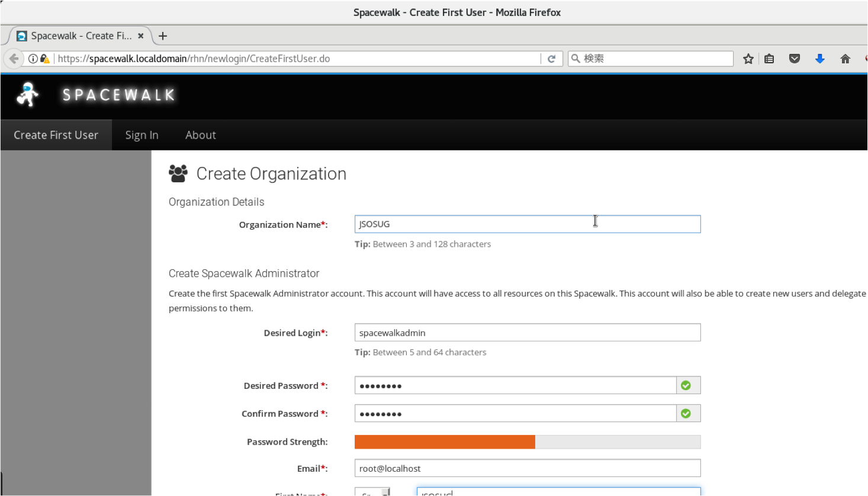The width and height of the screenshot is (868, 496).
Task: Click the 'Email*:' label
Action: coord(312,469)
